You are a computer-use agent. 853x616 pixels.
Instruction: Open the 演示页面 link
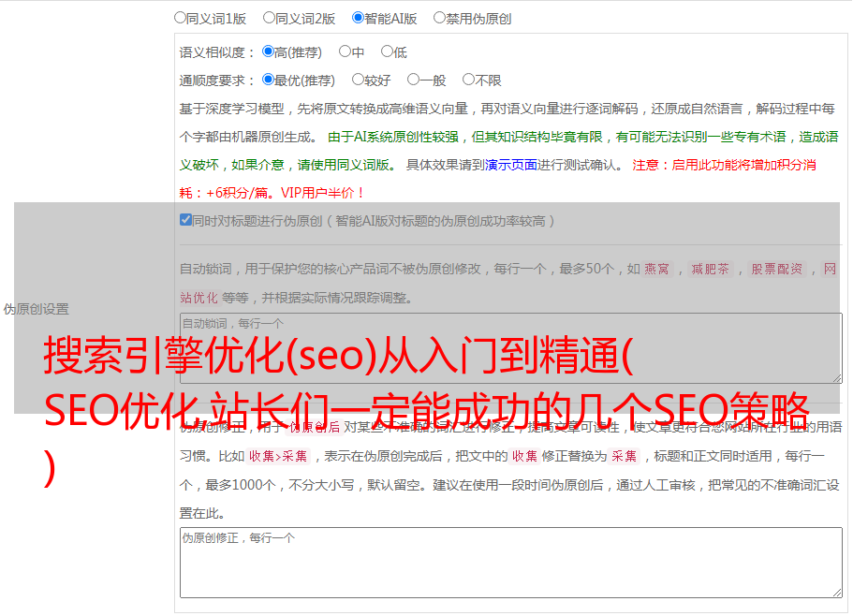pos(510,165)
